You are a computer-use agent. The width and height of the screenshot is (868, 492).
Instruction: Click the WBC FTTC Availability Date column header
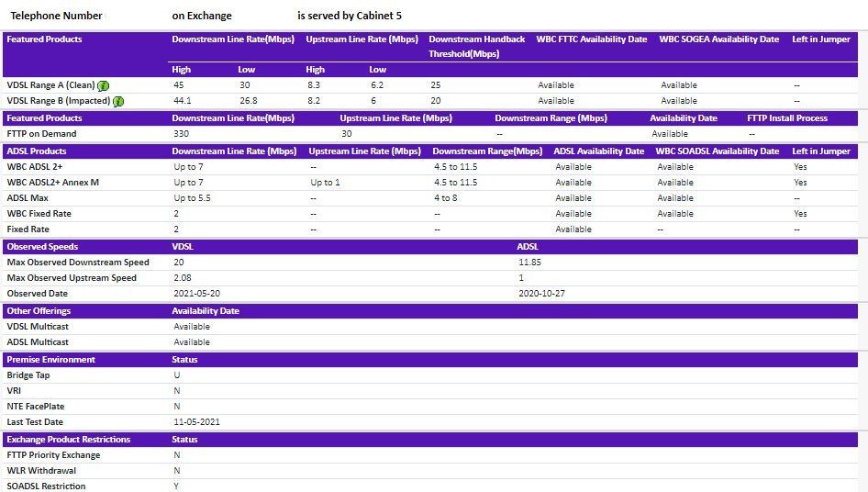click(x=591, y=39)
